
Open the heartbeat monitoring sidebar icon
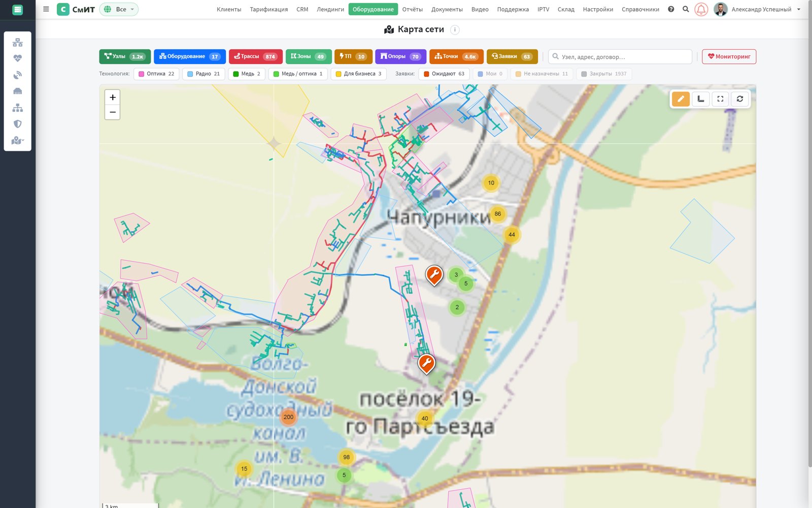18,58
